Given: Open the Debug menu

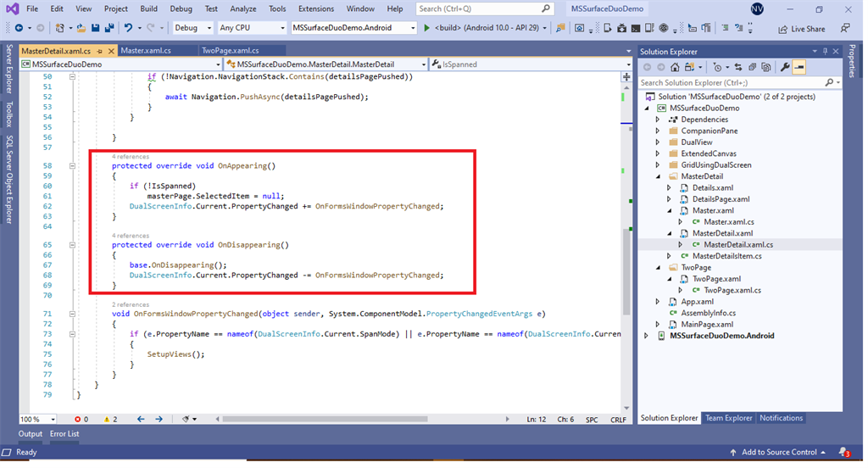Looking at the screenshot, I should [181, 8].
